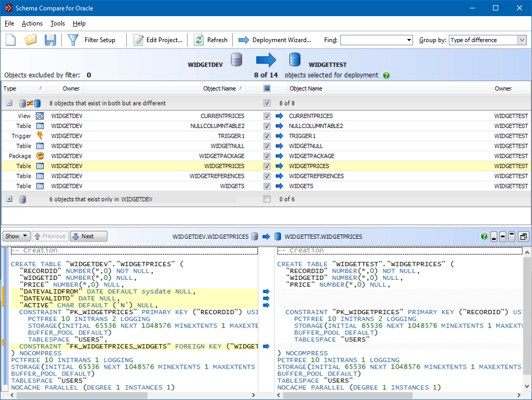Open the green help icon in the diff pane
This screenshot has height=400, width=532.
point(483,236)
